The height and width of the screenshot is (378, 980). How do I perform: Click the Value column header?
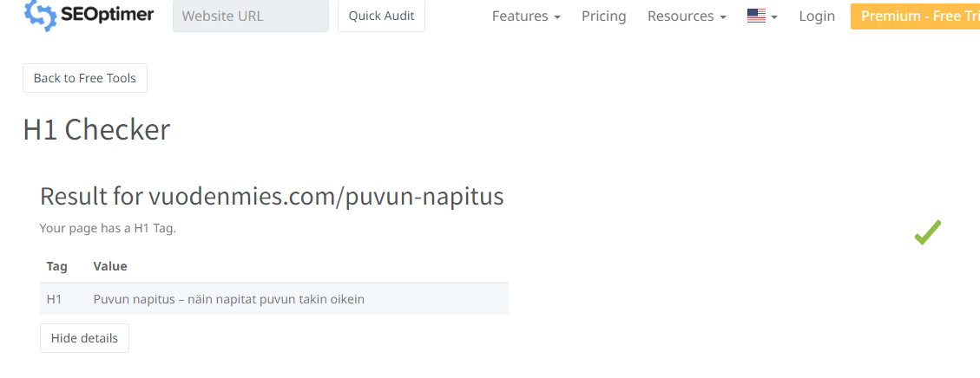point(110,266)
